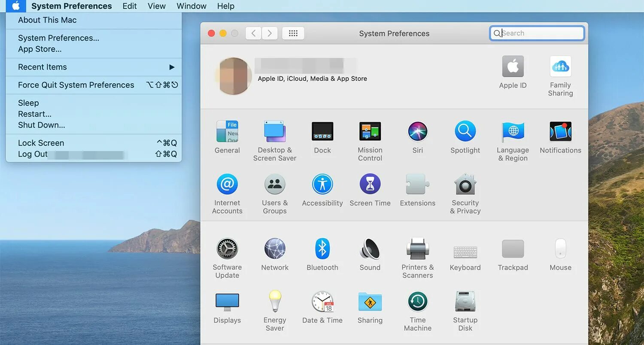Open Siri preferences
The width and height of the screenshot is (644, 345).
pos(418,137)
